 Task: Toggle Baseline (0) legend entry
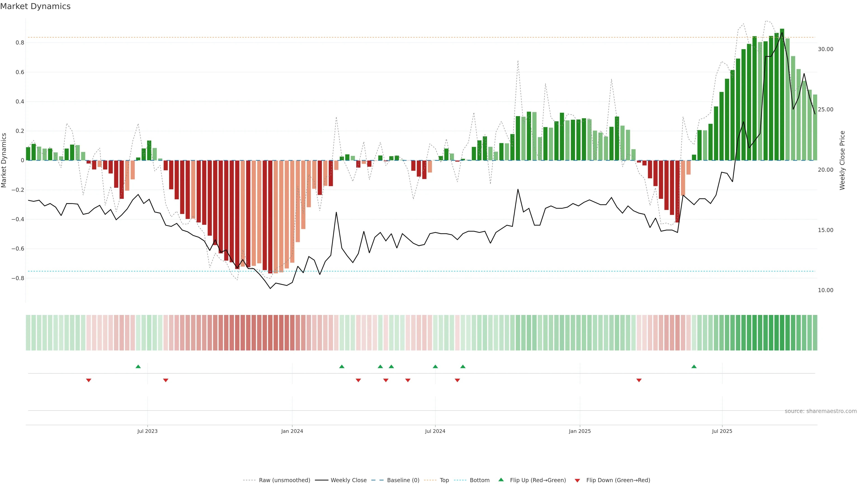click(x=403, y=480)
